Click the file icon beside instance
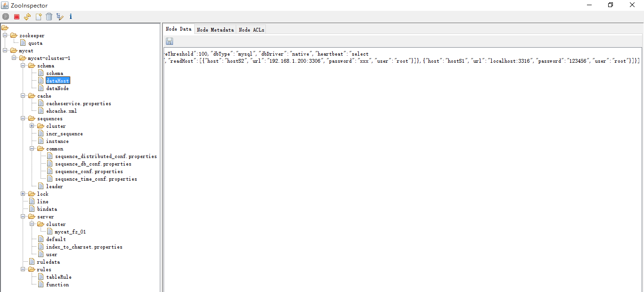 click(40, 141)
